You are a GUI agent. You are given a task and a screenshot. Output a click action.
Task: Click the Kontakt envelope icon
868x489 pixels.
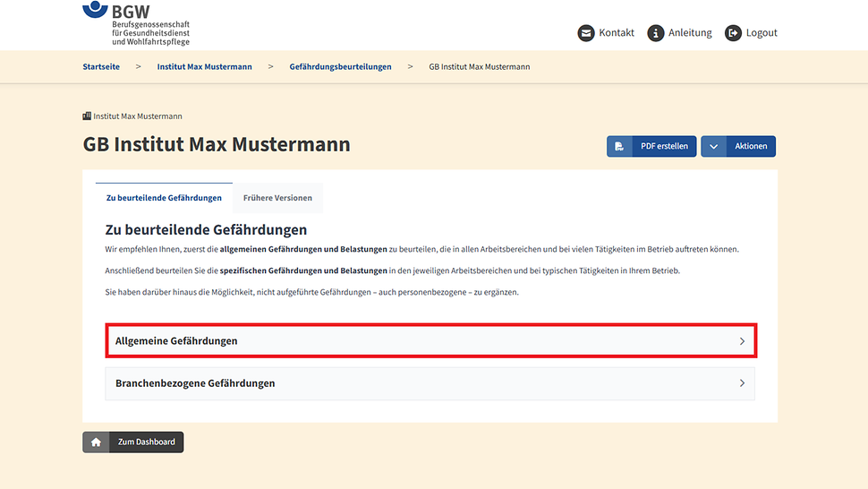point(586,33)
